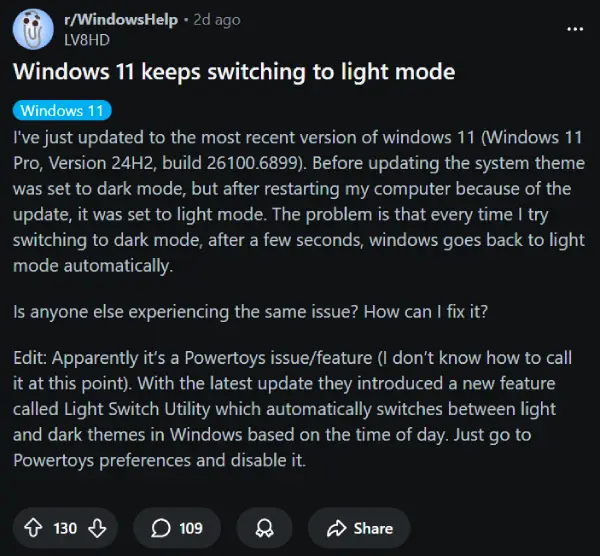Downvote this post with the down arrow
This screenshot has height=556, width=600.
(x=99, y=528)
